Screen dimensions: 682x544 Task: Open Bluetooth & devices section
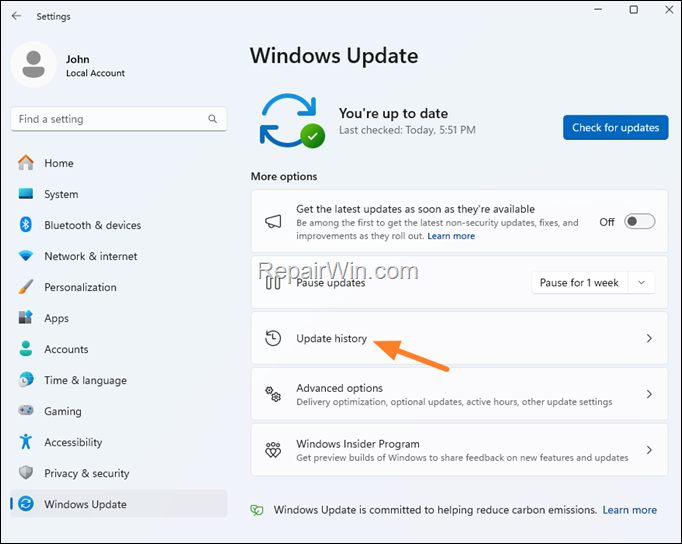click(119, 225)
